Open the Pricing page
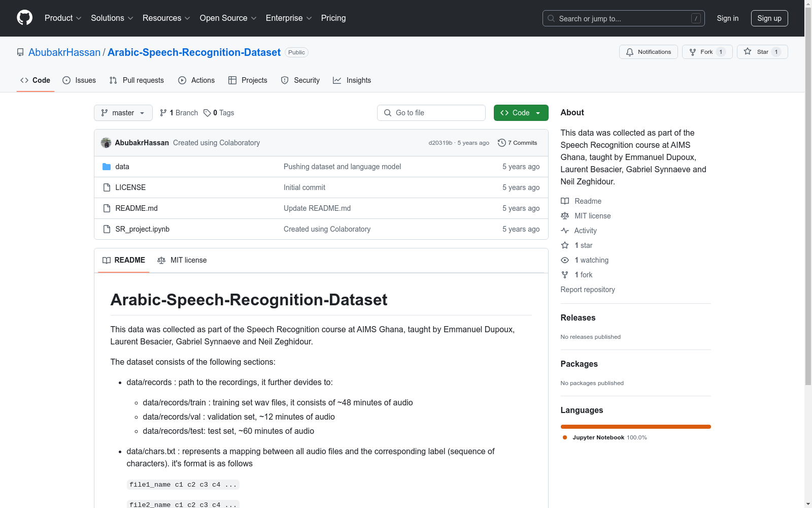This screenshot has height=508, width=812. [x=333, y=18]
